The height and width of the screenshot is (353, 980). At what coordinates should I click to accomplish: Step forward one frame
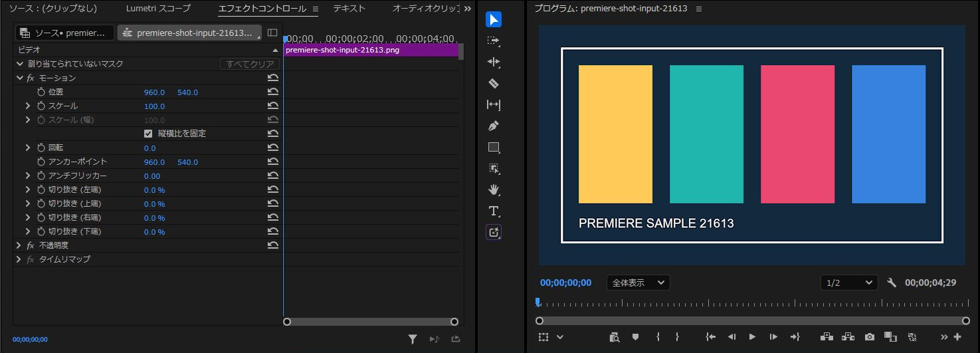click(773, 337)
